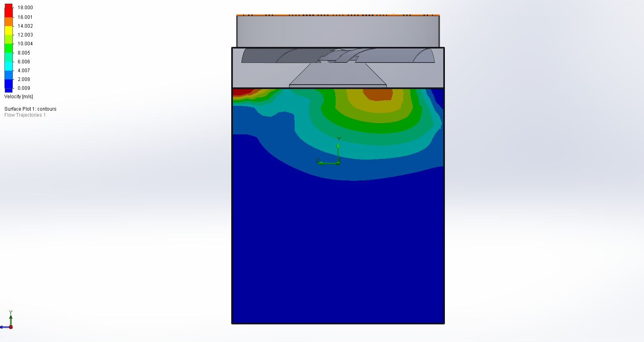This screenshot has width=644, height=342.
Task: Click the legend value 2.008
Action: [24, 79]
